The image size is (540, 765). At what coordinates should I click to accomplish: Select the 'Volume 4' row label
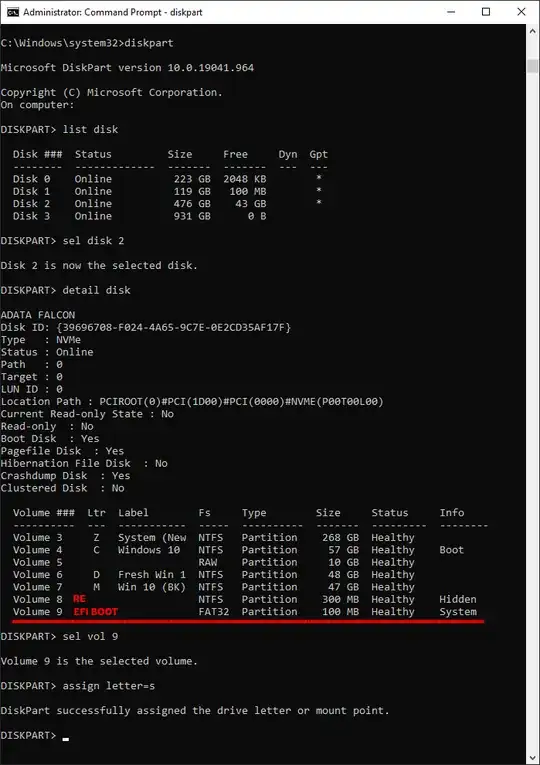tap(38, 550)
